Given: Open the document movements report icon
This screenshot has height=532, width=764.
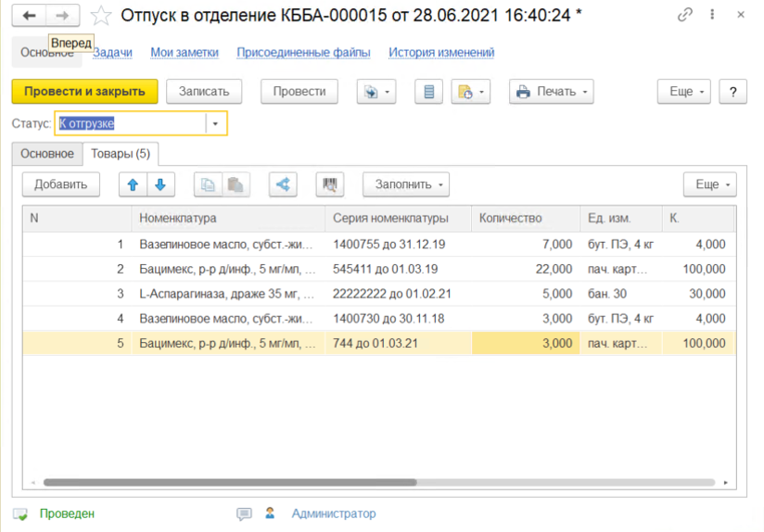Looking at the screenshot, I should [428, 92].
